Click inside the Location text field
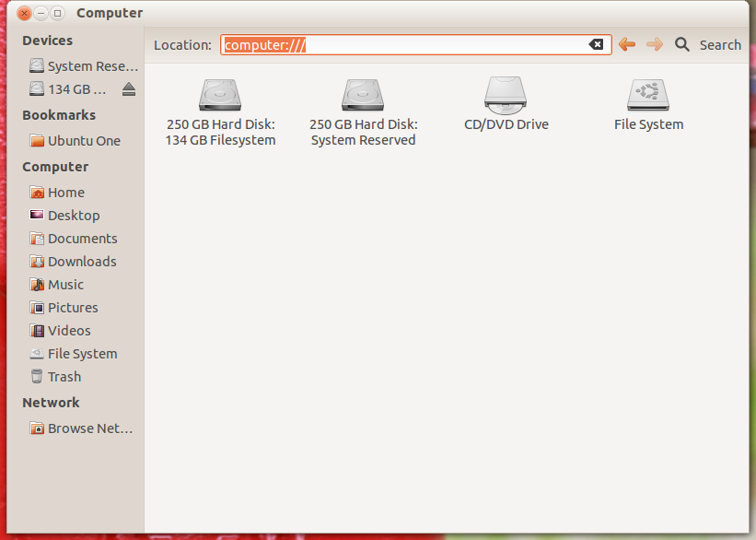Screen dimensions: 756x540 [x=442, y=45]
